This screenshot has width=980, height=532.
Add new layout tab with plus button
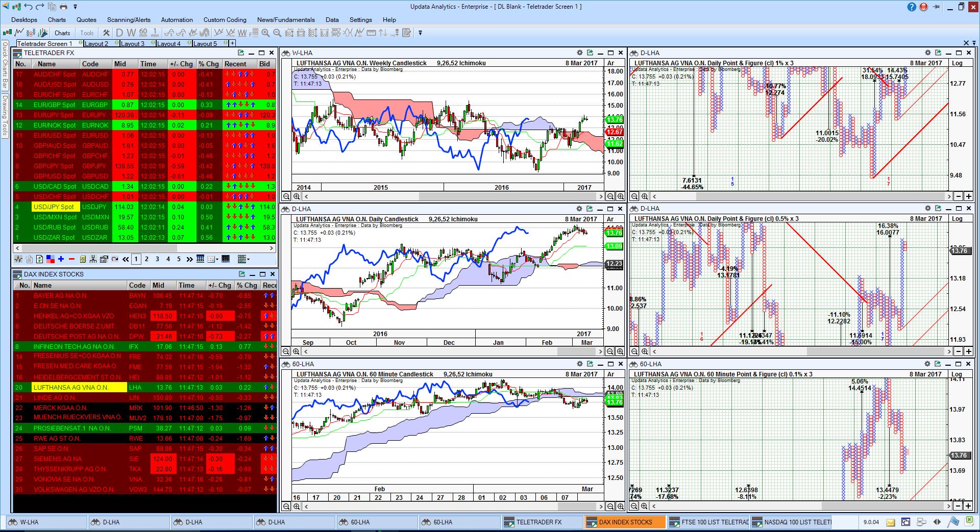tap(232, 43)
